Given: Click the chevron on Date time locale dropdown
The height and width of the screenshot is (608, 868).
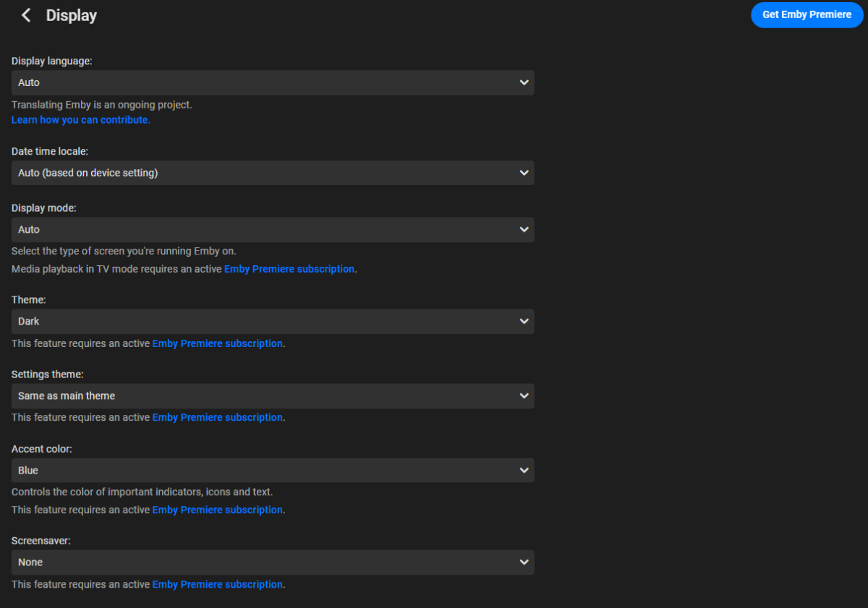Looking at the screenshot, I should pos(524,172).
